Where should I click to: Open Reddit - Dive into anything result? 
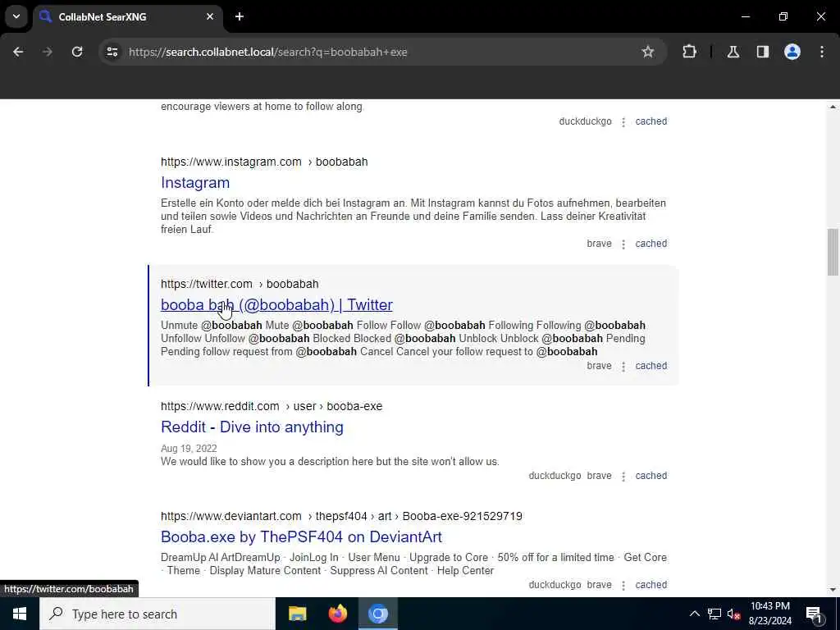[252, 427]
